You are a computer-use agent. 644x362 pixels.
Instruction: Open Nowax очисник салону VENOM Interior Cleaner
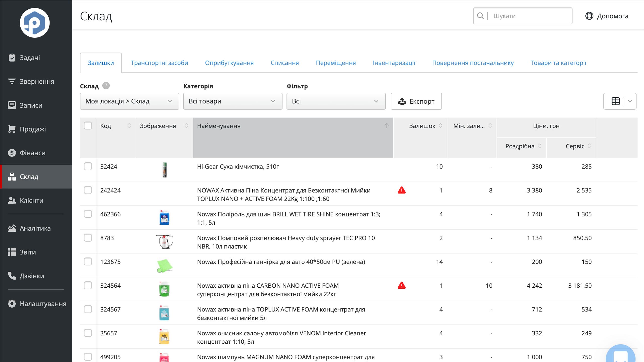281,337
